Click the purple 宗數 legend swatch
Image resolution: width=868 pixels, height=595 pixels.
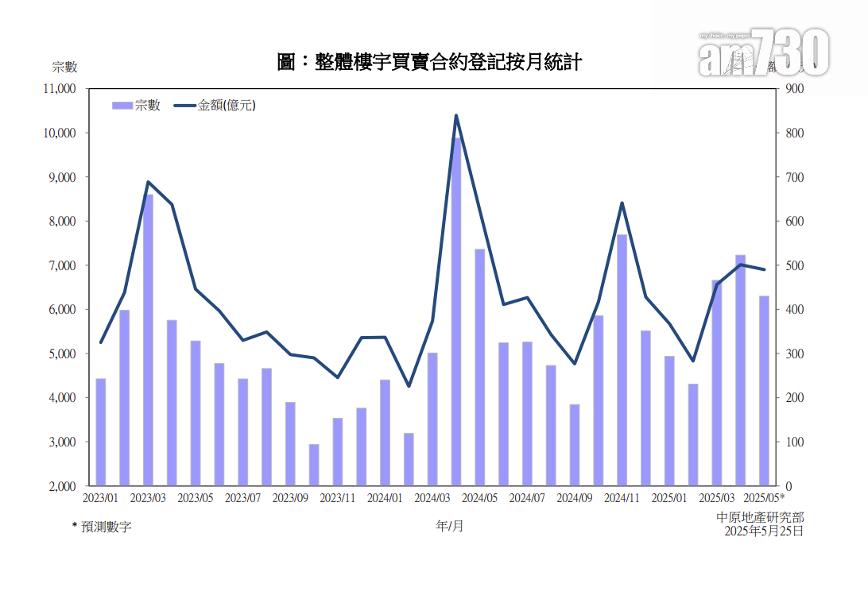122,106
